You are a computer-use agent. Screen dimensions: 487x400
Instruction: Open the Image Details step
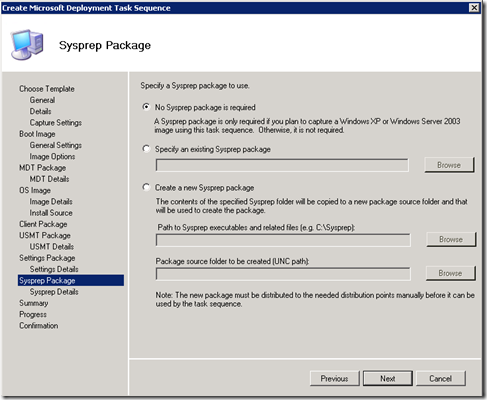coord(51,202)
